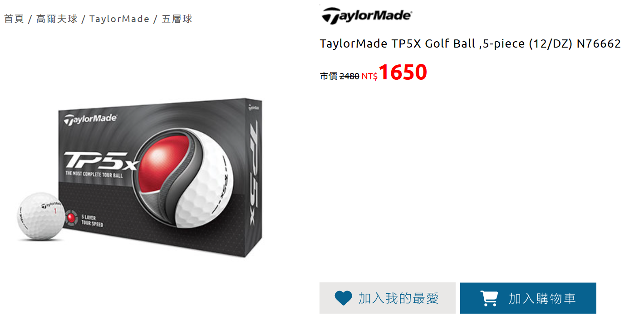Click the TaylorMade brand logo above the title
The height and width of the screenshot is (320, 644).
366,16
